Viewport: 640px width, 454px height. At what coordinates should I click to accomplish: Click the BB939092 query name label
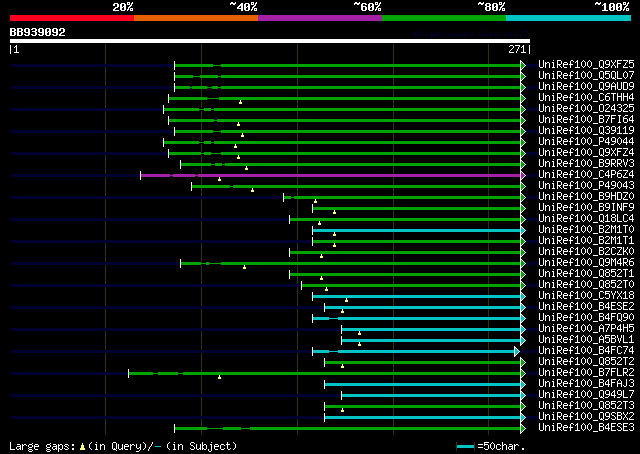click(38, 32)
